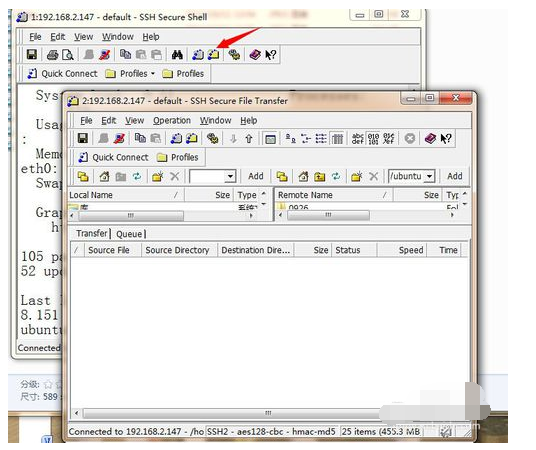Click Copy icon in File Transfer toolbar

tap(140, 138)
